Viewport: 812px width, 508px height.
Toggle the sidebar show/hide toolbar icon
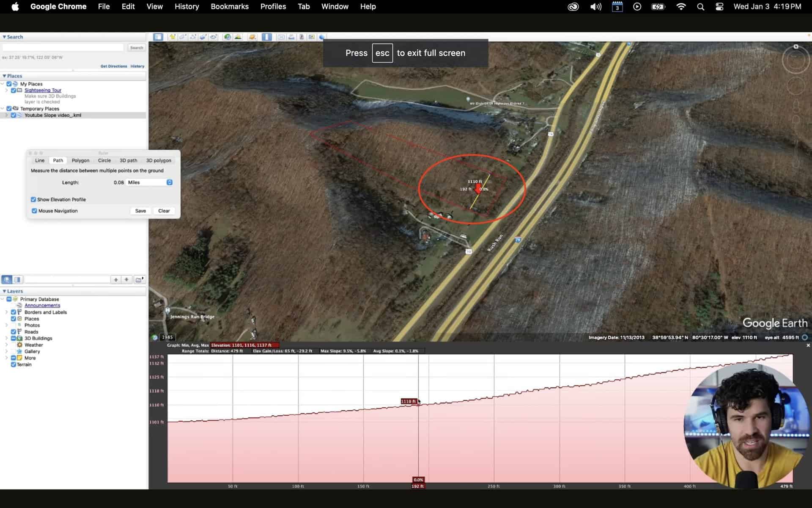point(158,37)
